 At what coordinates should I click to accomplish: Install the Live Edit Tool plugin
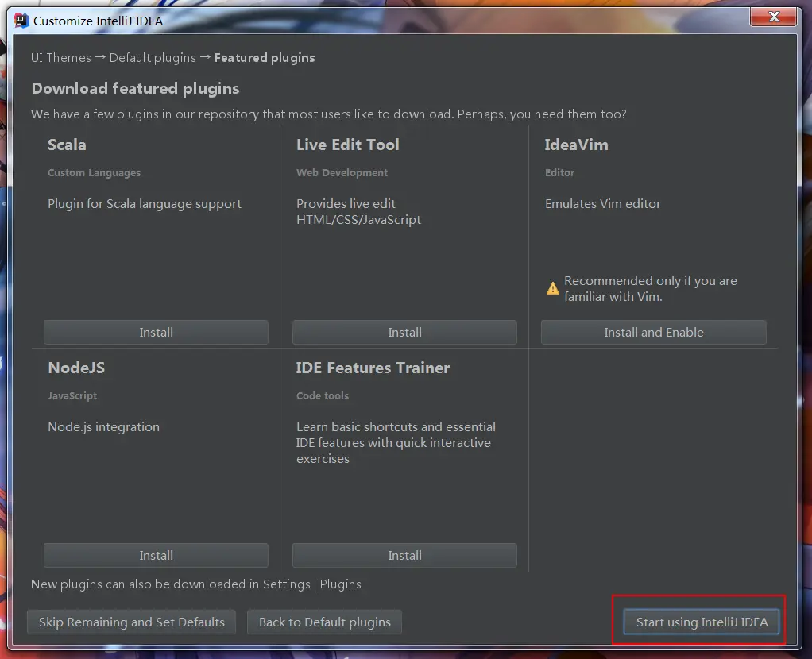pos(404,333)
